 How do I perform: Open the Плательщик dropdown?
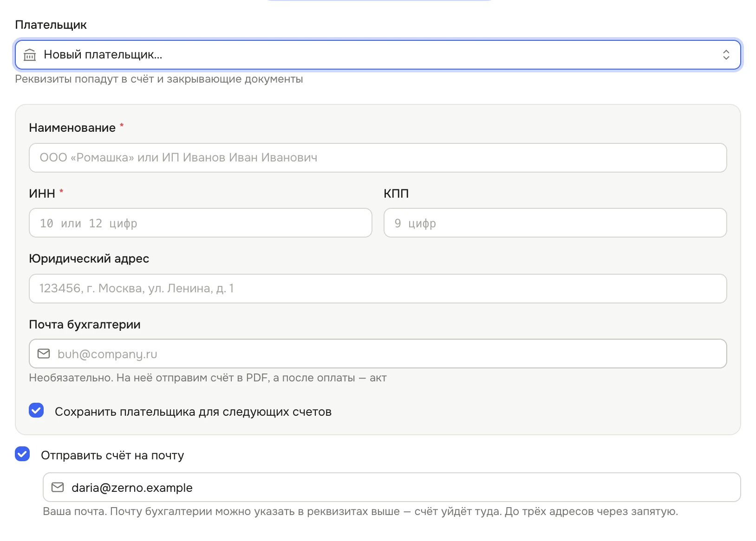pos(378,55)
